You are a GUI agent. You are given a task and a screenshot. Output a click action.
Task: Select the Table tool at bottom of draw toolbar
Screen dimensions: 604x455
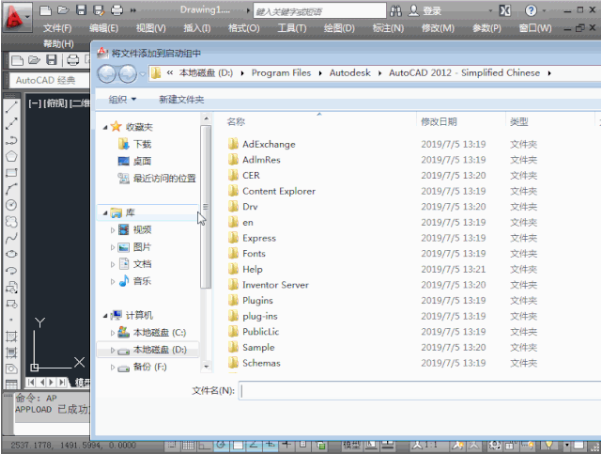tap(11, 384)
